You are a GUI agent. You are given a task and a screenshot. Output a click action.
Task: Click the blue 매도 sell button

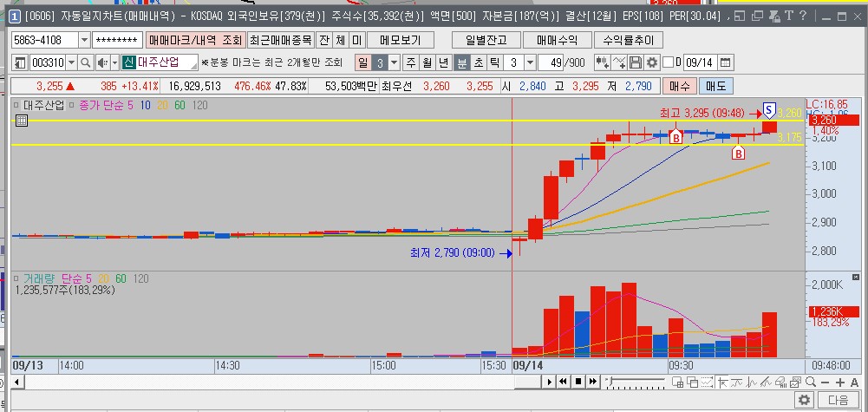point(715,86)
